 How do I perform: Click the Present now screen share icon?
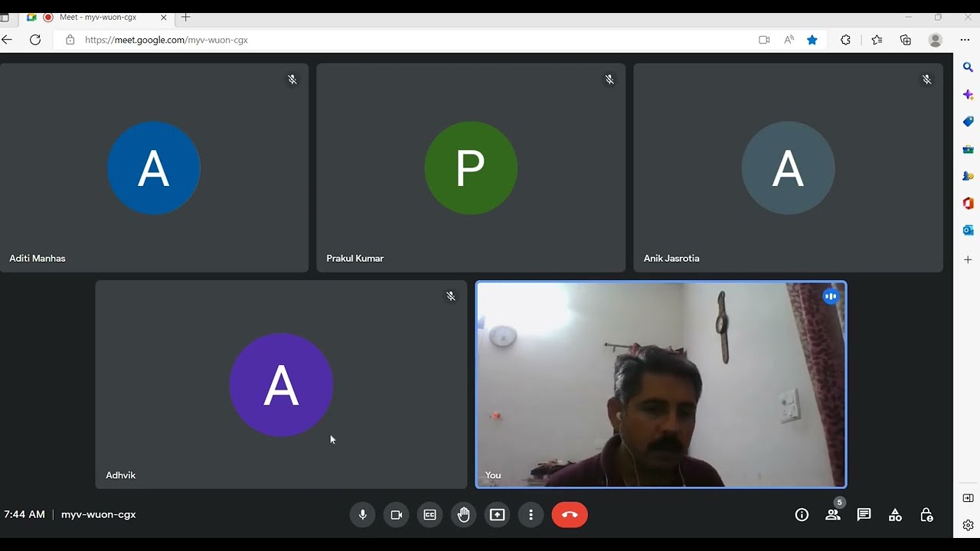tap(498, 515)
